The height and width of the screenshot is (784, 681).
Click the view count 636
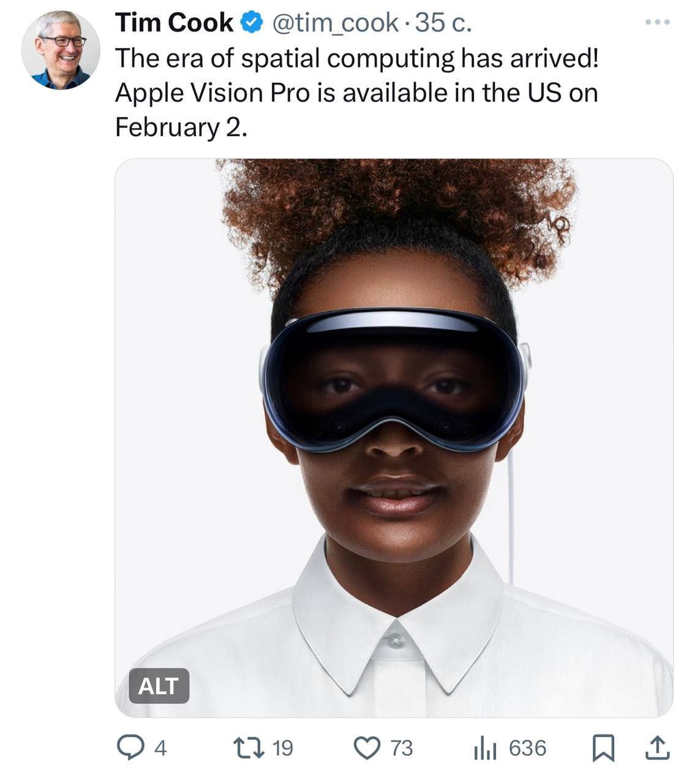pyautogui.click(x=527, y=748)
